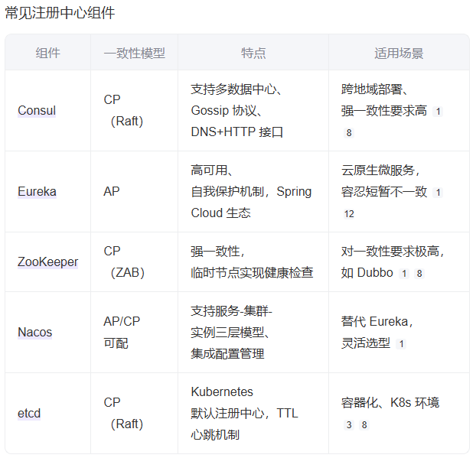This screenshot has height=458, width=476.
Task: Click the 默认注册中心，TTL text
Action: tap(245, 414)
